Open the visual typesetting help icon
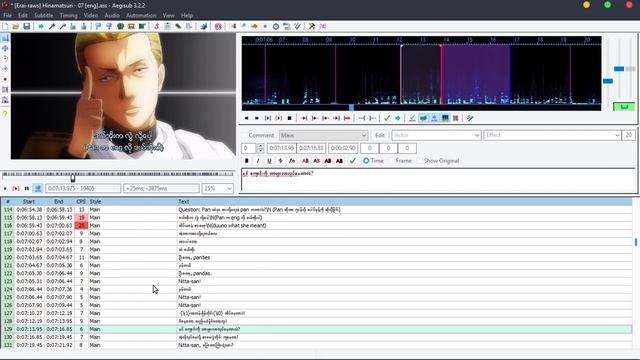The height and width of the screenshot is (360, 640). (x=5, y=115)
